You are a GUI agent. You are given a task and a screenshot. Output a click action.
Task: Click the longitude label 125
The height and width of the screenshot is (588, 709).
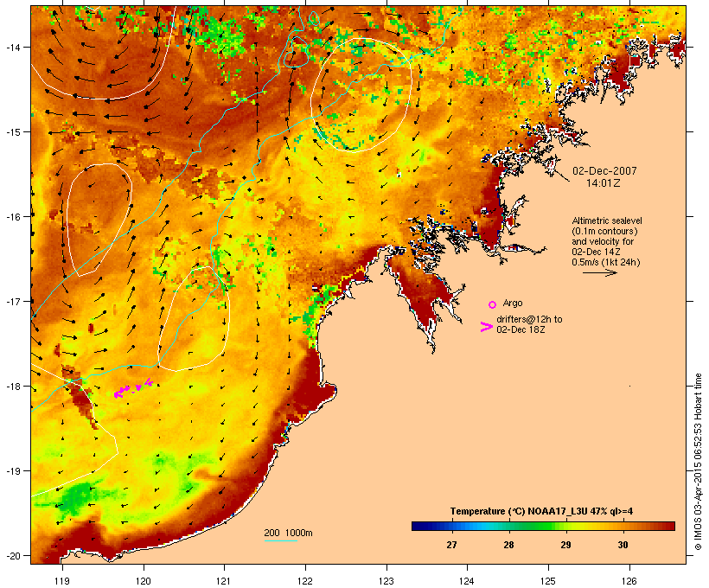548,581
